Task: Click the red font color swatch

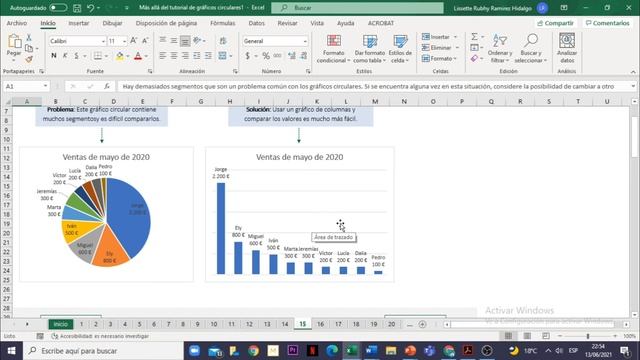Action: coord(138,56)
